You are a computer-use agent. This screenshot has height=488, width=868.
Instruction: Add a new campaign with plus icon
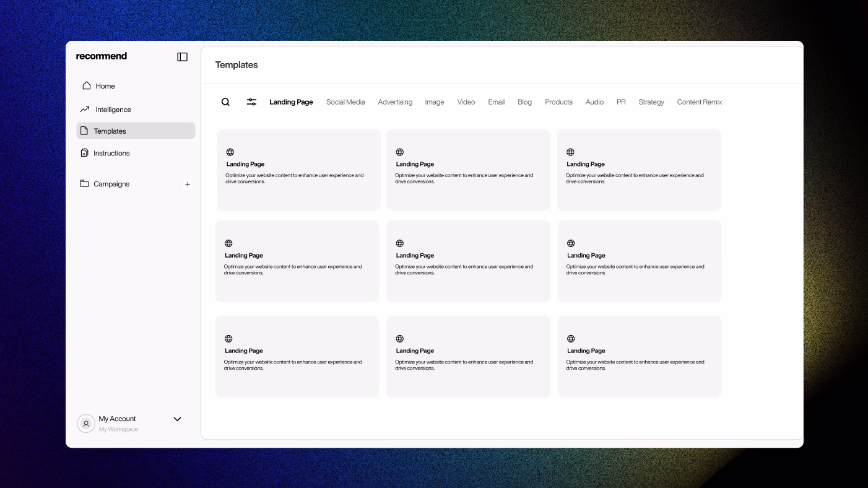click(x=188, y=185)
